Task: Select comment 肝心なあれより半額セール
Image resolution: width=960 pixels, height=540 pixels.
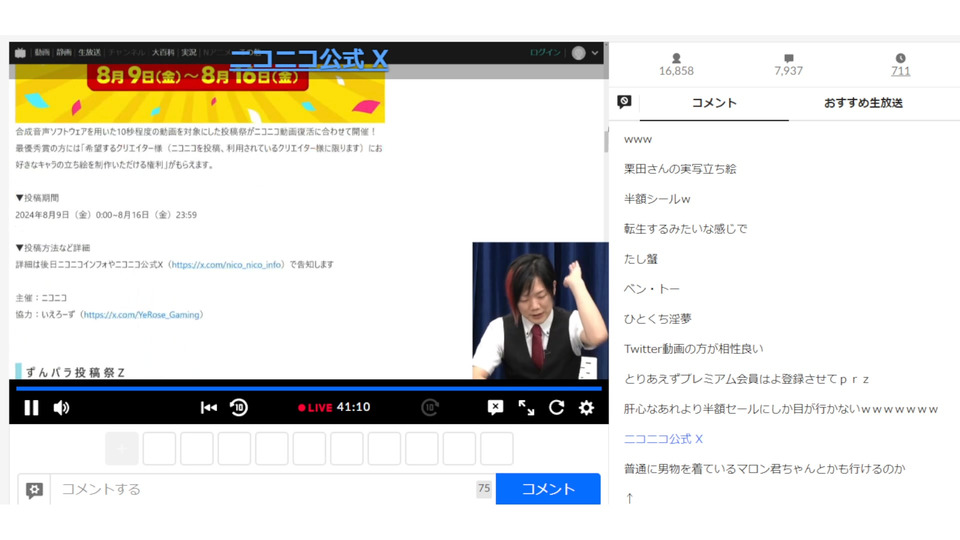Action: coord(781,409)
